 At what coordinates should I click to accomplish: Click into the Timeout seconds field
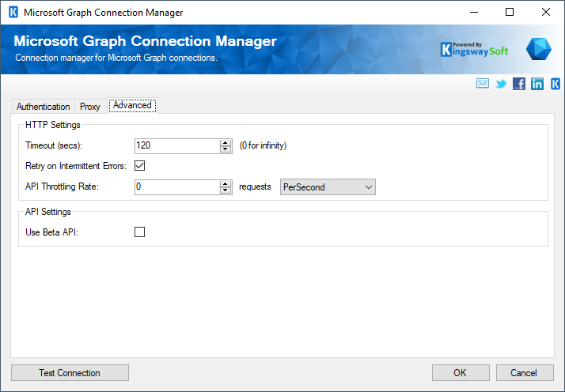pyautogui.click(x=177, y=145)
